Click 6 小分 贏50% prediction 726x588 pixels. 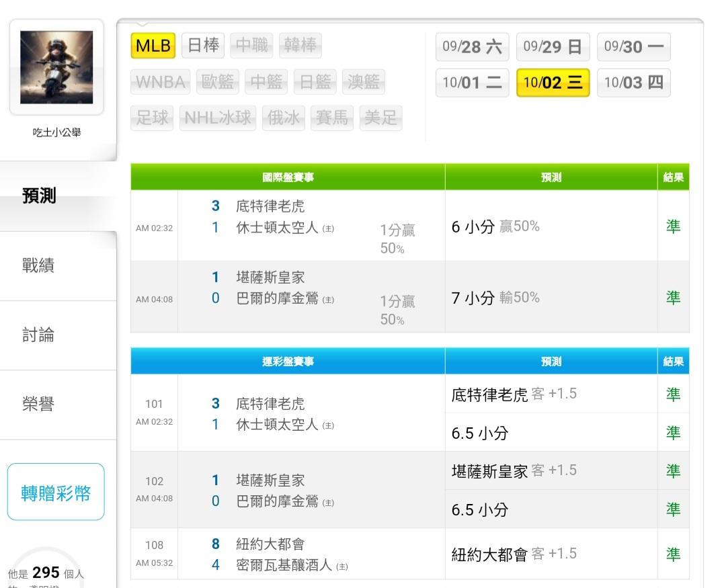[x=495, y=226]
